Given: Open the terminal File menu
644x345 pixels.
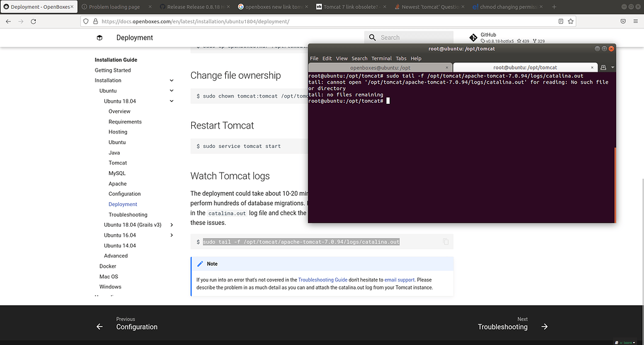Looking at the screenshot, I should pos(314,59).
